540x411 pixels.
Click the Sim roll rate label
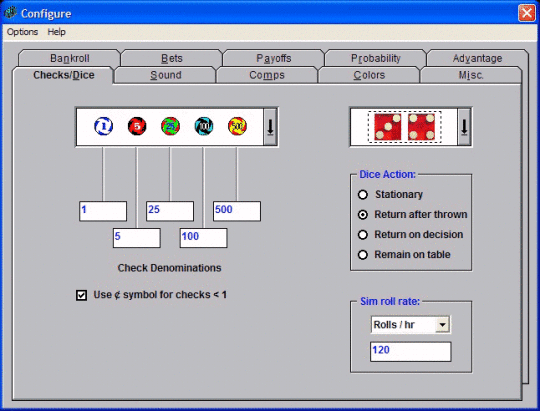pyautogui.click(x=390, y=301)
